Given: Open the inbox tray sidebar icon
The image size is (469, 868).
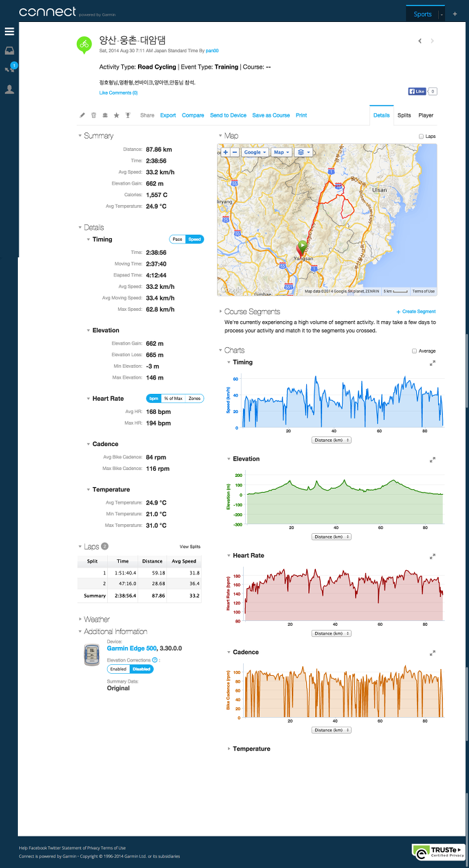Looking at the screenshot, I should (9, 51).
